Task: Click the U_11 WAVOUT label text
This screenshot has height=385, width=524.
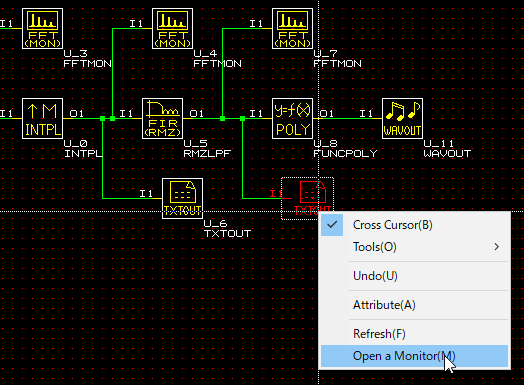Action: pos(447,149)
